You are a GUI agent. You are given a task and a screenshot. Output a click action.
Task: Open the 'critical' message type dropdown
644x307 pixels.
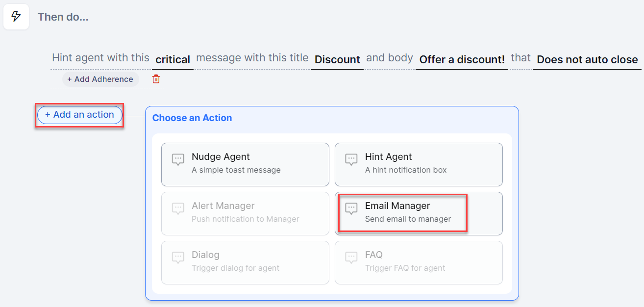pyautogui.click(x=173, y=60)
